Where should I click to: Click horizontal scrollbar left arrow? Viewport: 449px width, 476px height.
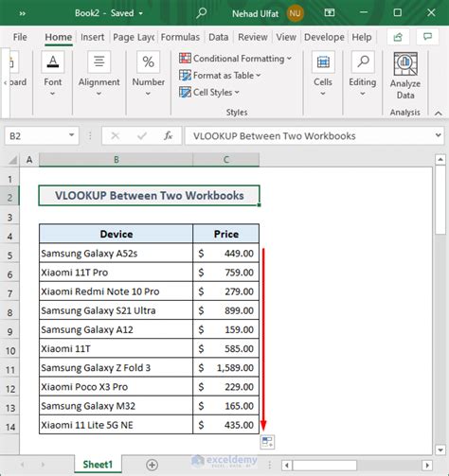(287, 466)
